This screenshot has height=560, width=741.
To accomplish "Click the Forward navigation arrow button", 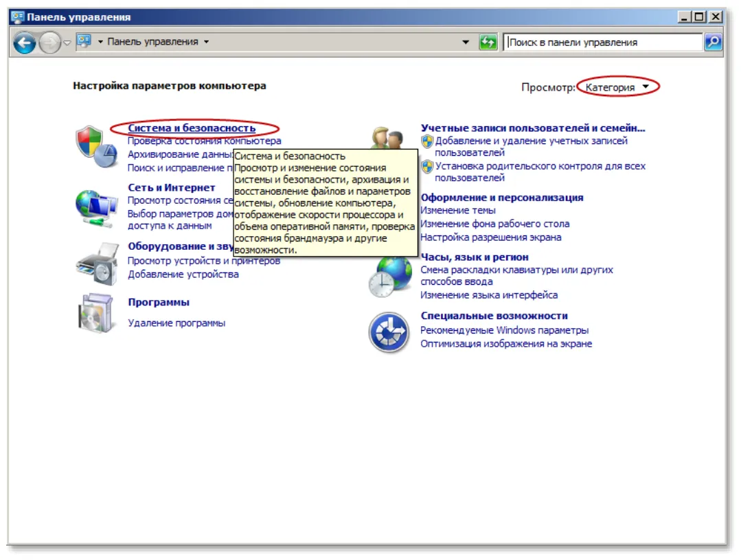I will point(49,43).
